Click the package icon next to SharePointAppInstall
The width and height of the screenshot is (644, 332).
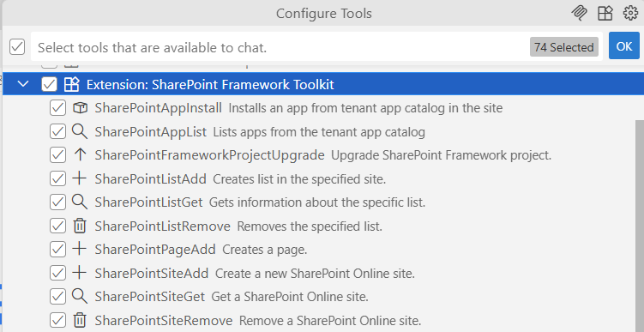[80, 108]
